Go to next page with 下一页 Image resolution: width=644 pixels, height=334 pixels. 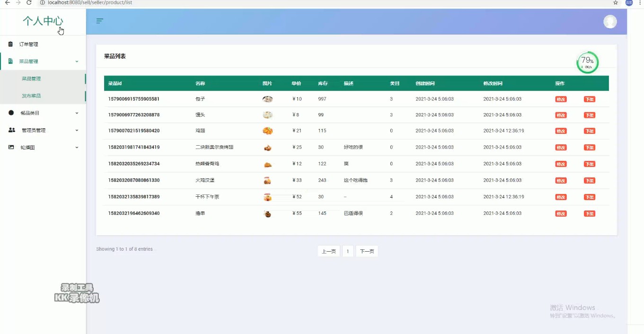click(x=367, y=251)
